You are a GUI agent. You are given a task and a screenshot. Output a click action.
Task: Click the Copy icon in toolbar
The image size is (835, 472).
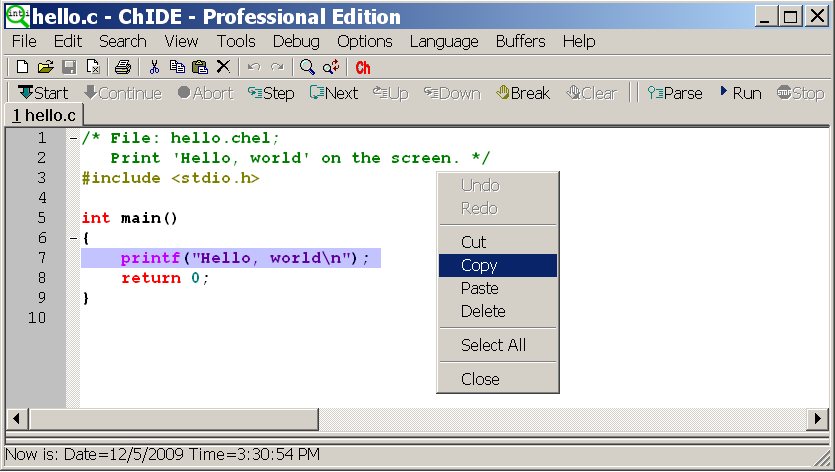pos(177,67)
